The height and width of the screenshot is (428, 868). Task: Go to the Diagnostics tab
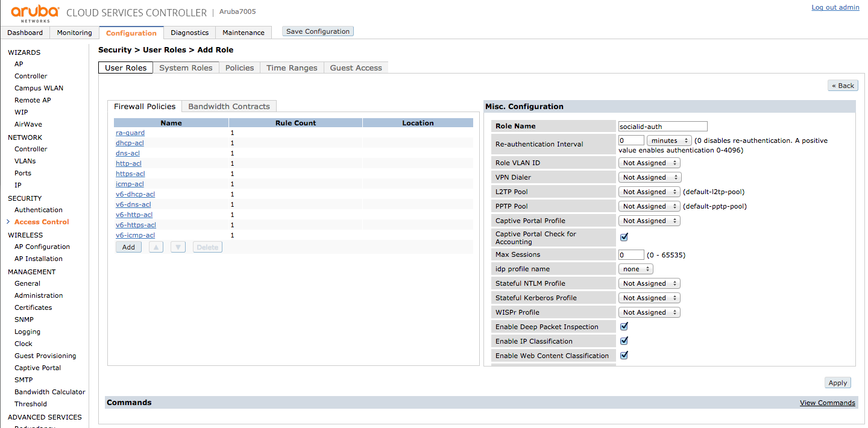189,33
